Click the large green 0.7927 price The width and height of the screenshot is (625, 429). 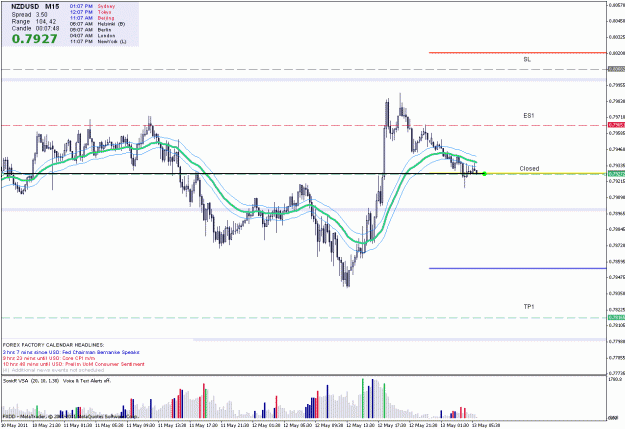pos(35,39)
